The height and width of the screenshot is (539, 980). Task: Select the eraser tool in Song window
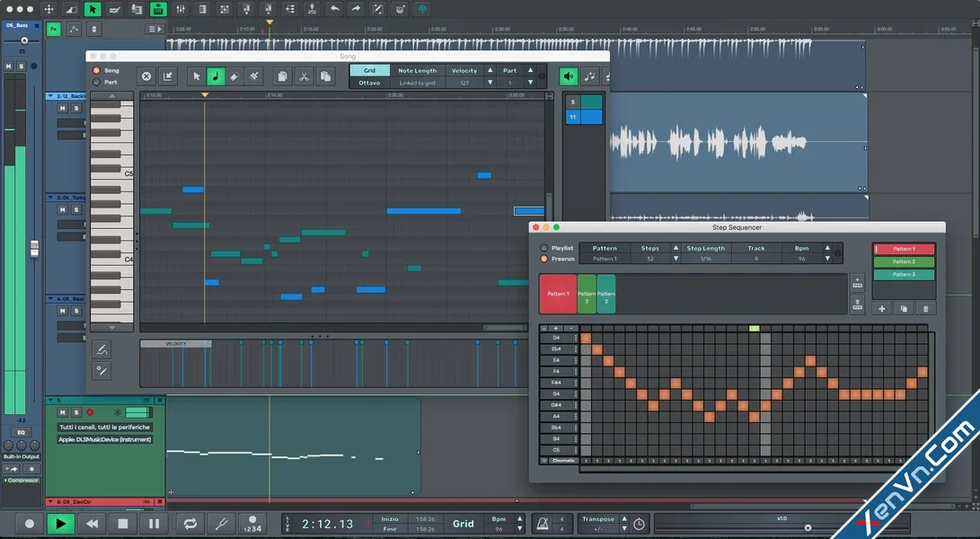pyautogui.click(x=234, y=76)
